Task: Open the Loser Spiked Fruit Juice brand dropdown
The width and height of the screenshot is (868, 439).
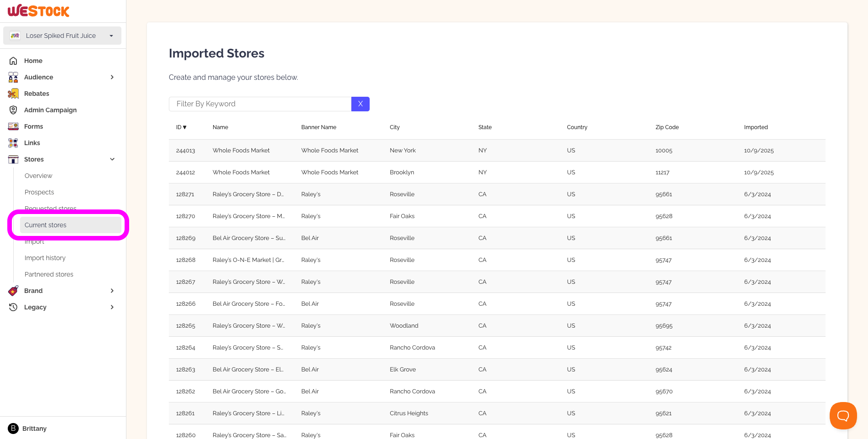Action: click(x=63, y=36)
